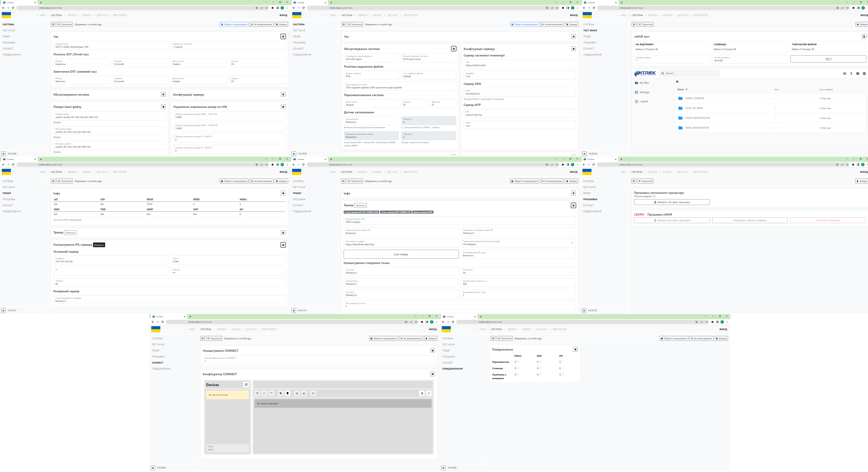Viewport: 868px width, 472px height.
Task: Focus IP адреса field 193.193.165.165
Action: pos(111,260)
